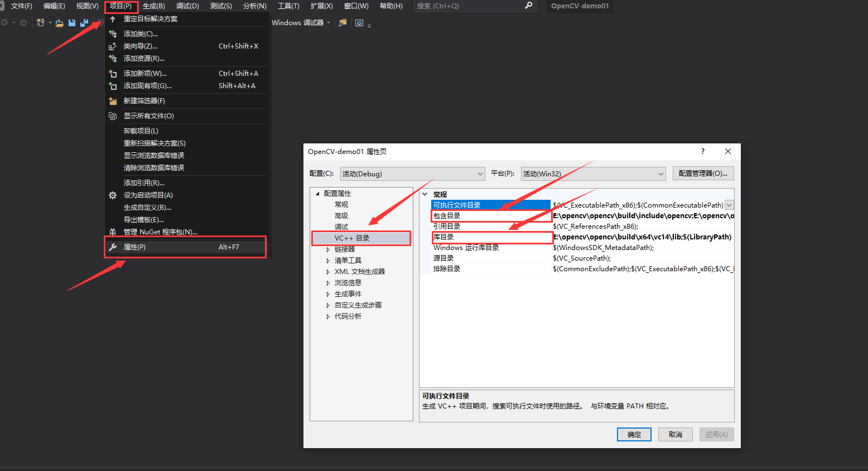Expand the 链接器 tree node
Viewport: 868px width, 471px height.
click(x=328, y=249)
